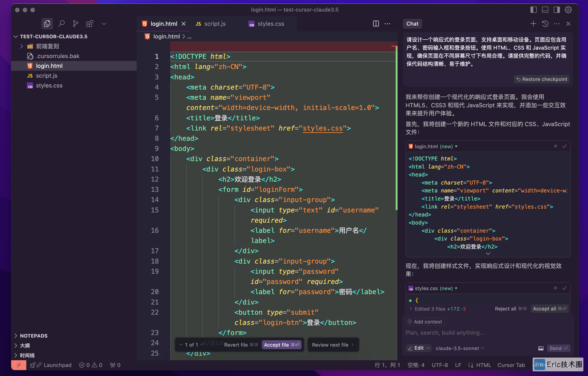
Task: Click the login.html breadcrumb path
Action: (x=166, y=36)
